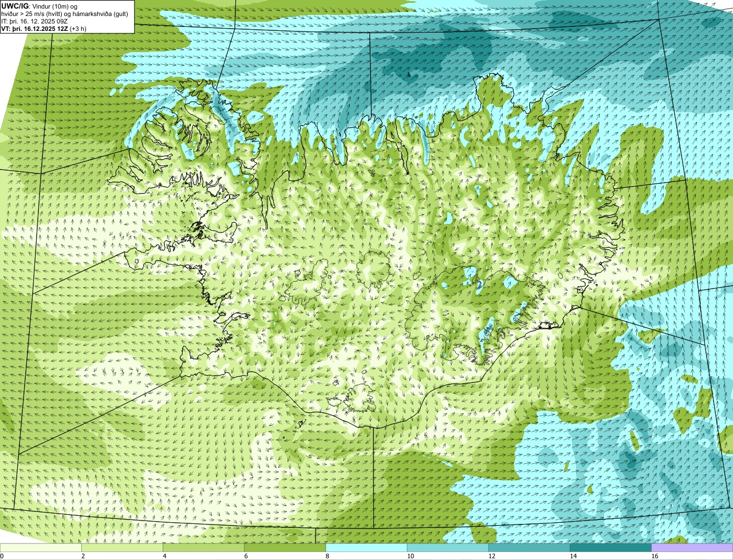Select the "hviður > 25 m/s" description line

(65, 14)
